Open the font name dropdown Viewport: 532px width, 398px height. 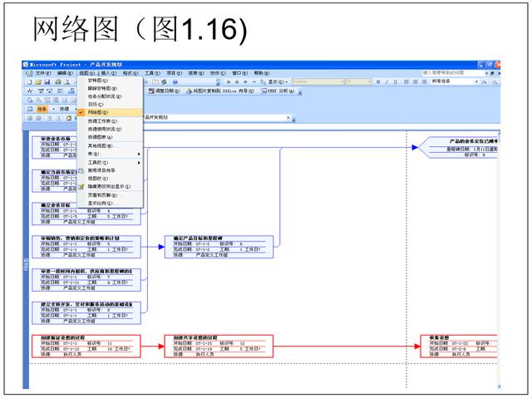click(342, 81)
